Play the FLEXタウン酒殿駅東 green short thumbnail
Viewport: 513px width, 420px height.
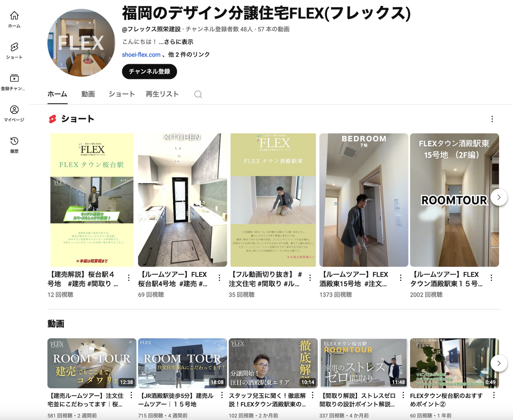click(x=273, y=200)
